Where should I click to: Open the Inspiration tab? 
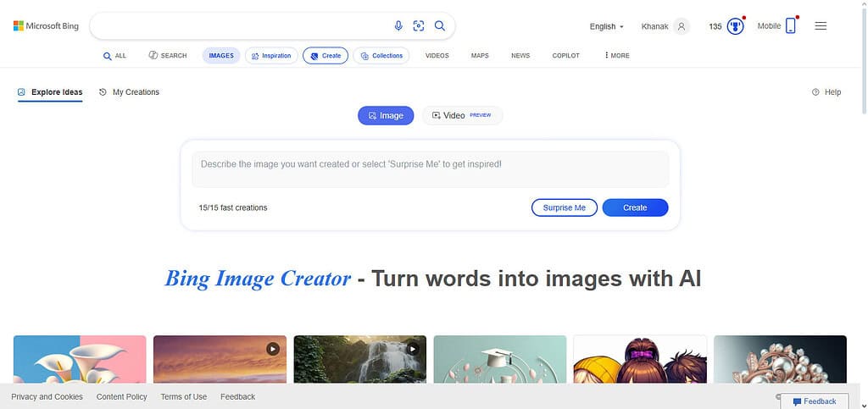(271, 55)
